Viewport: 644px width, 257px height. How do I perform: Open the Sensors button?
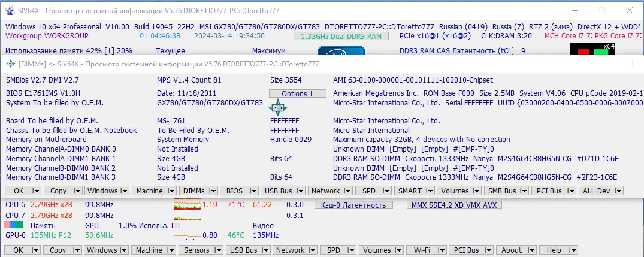tap(196, 250)
